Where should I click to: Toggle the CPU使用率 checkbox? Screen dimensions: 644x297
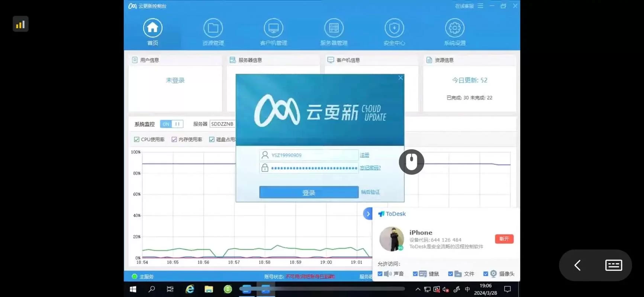click(136, 140)
